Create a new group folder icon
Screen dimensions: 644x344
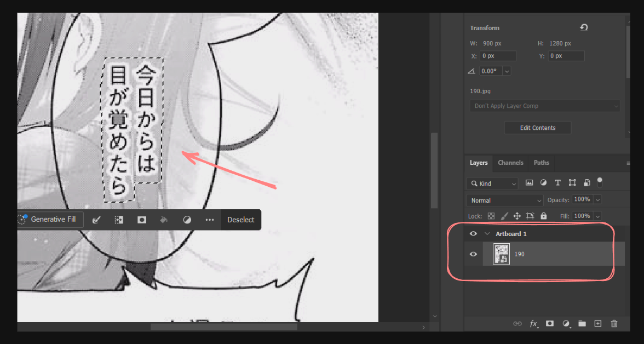click(x=582, y=324)
